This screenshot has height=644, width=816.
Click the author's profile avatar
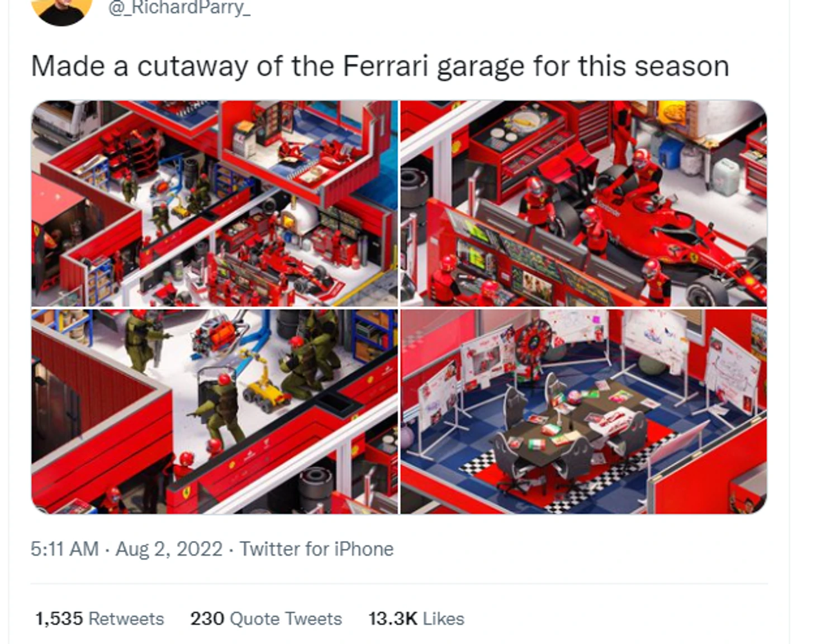[61, 10]
